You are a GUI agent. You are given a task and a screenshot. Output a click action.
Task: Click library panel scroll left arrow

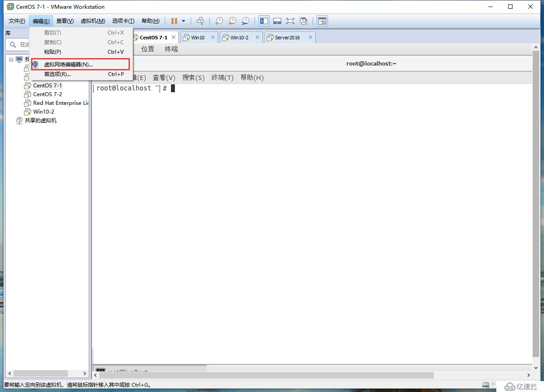9,374
